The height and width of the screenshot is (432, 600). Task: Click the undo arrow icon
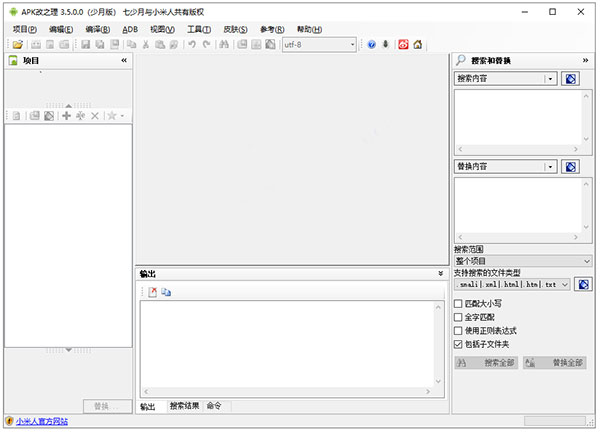coord(192,44)
